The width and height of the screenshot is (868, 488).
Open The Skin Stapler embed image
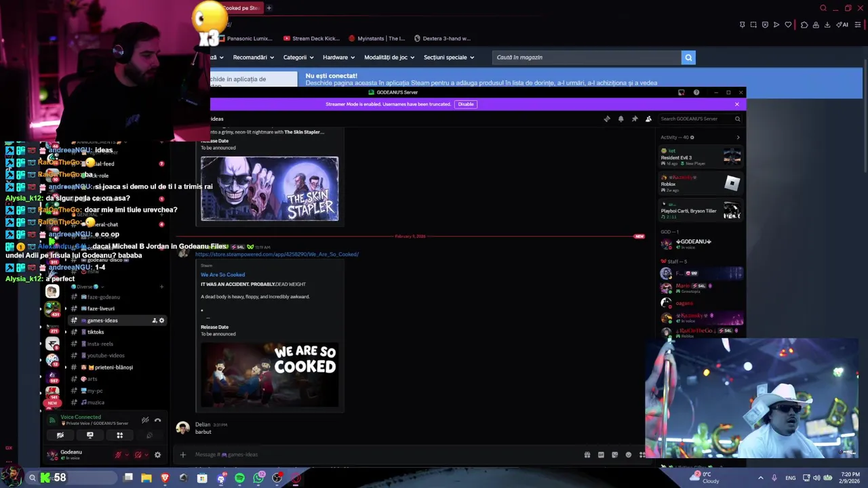click(269, 189)
